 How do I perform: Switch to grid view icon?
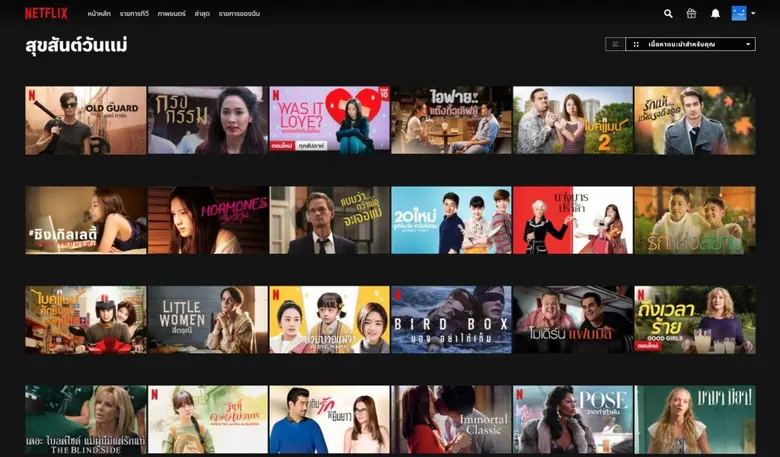pos(635,44)
